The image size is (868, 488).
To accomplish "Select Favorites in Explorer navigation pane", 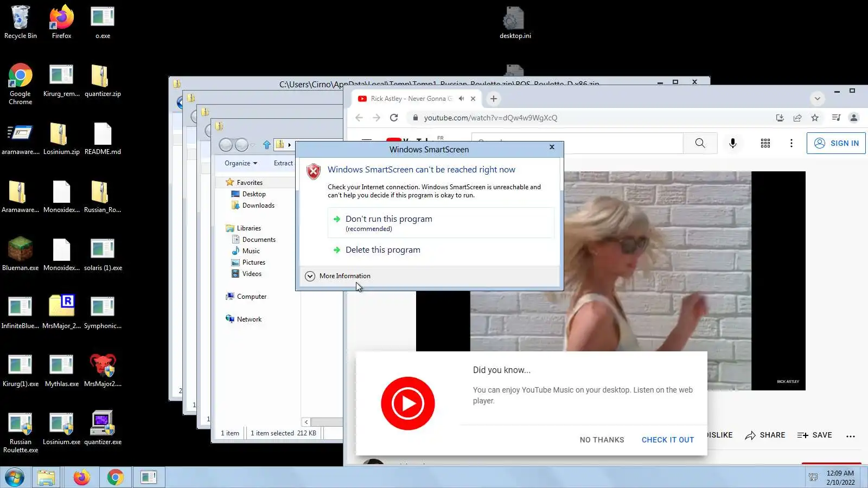I will 250,183.
